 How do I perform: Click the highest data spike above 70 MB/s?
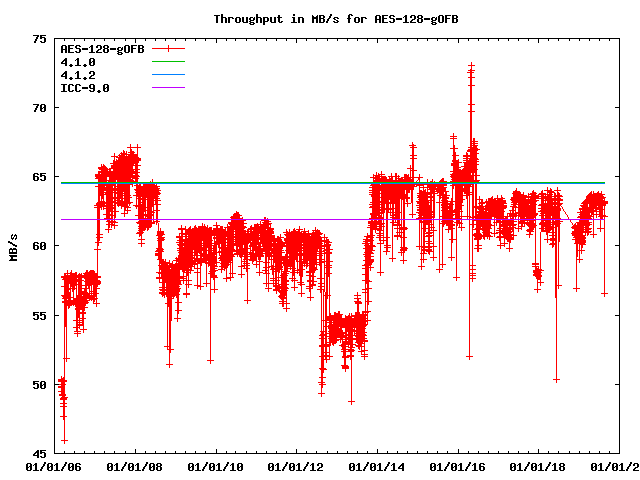tap(471, 67)
